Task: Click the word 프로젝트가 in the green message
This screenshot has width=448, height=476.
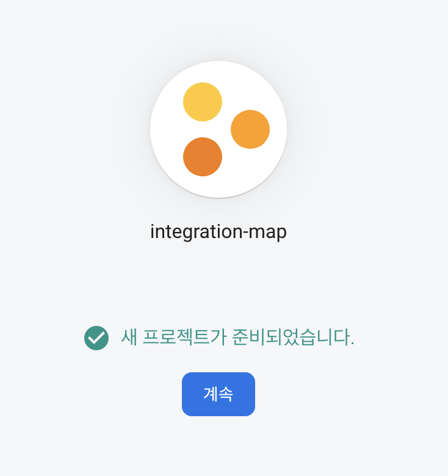Action: tap(184, 337)
